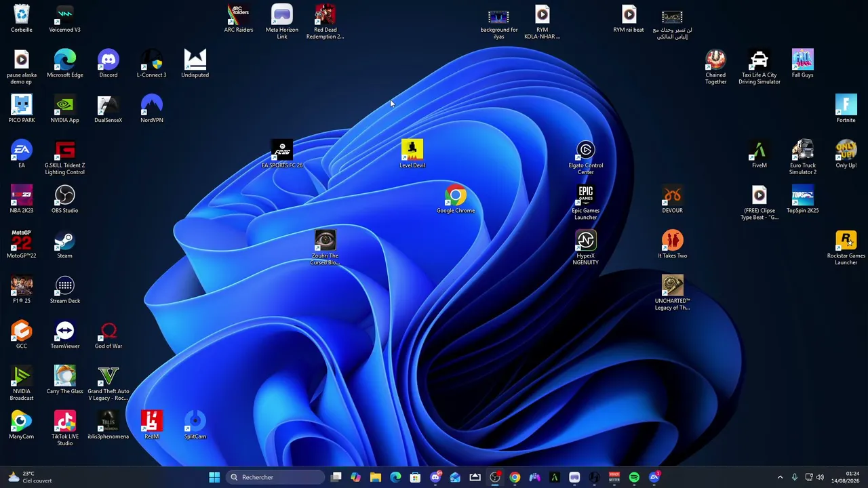Select the DEVOUR game icon
Screen dimensions: 868x488
pos(672,200)
